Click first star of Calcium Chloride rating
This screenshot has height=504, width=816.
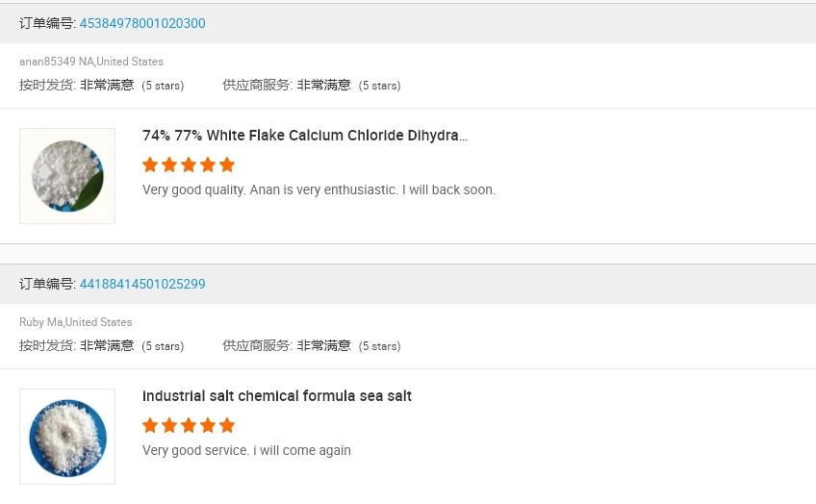[150, 164]
